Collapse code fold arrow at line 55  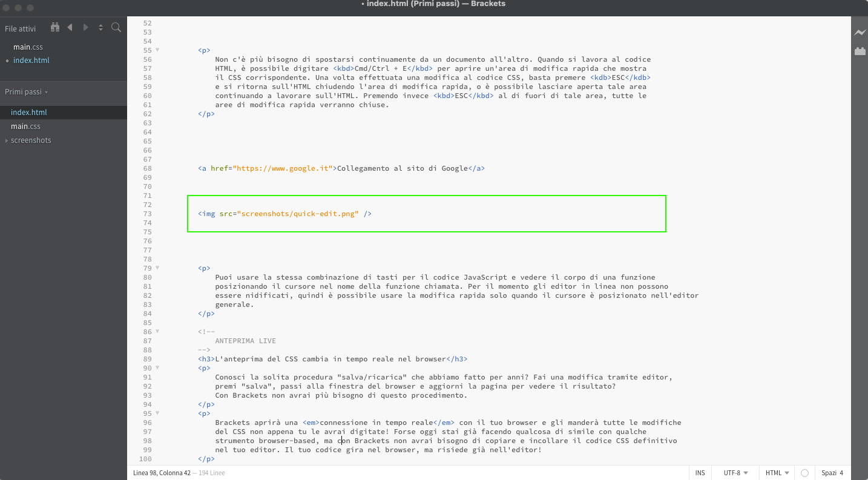pos(157,50)
